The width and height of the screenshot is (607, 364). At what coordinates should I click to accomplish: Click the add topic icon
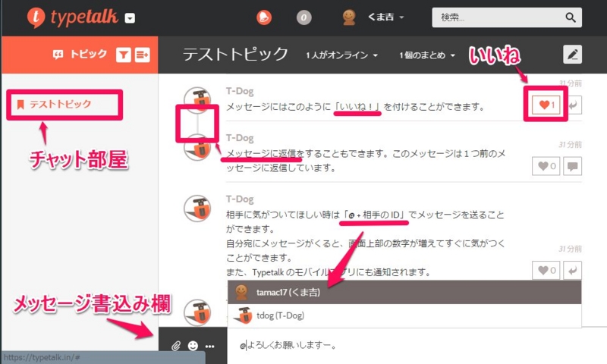(142, 55)
